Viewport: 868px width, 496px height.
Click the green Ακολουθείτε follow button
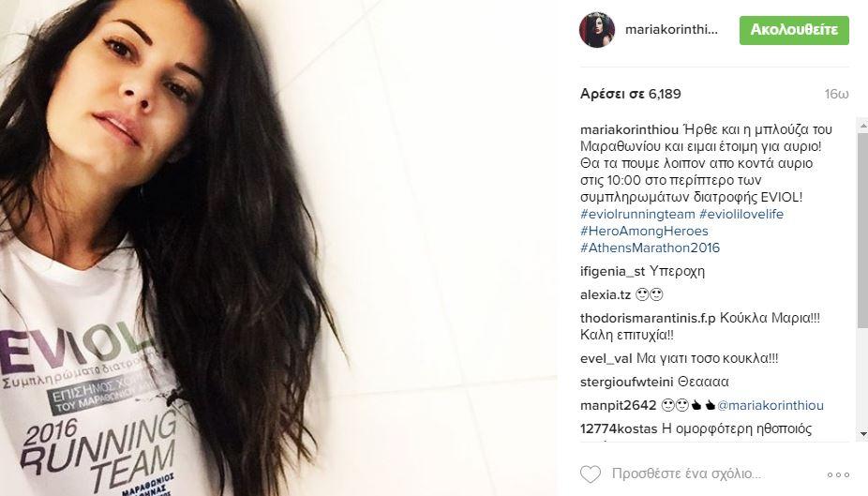coord(794,30)
